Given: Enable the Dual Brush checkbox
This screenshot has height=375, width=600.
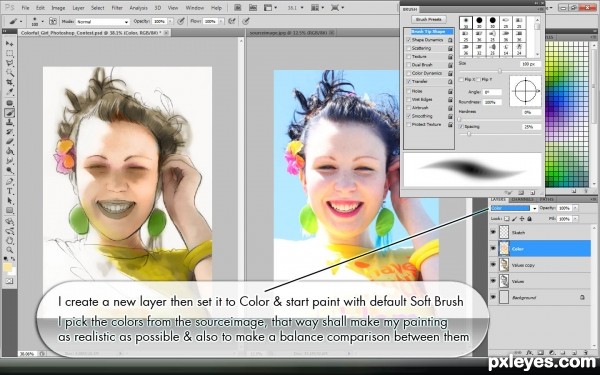Looking at the screenshot, I should point(409,65).
